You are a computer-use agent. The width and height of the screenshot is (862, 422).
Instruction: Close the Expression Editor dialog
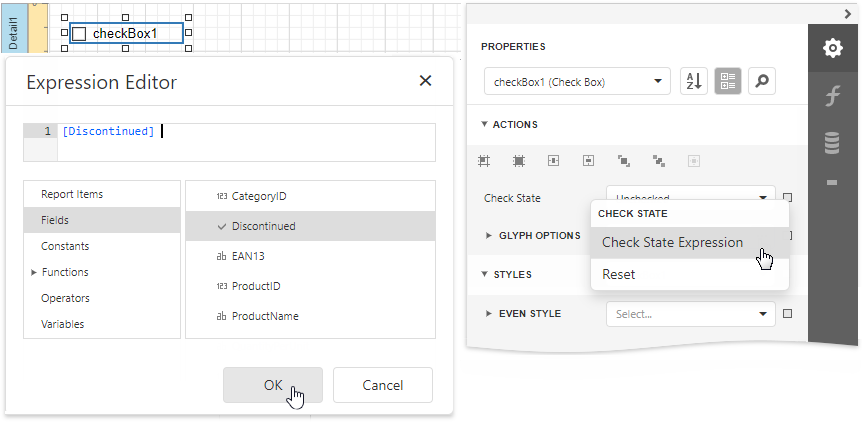pos(425,82)
